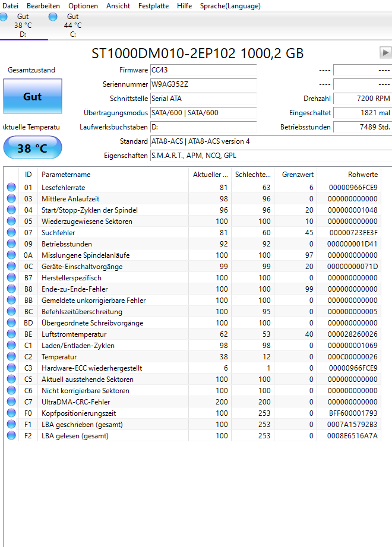Viewport: 392px width, 547px height.
Task: Click the Schnittstelle field Serial ATA
Action: tap(203, 99)
